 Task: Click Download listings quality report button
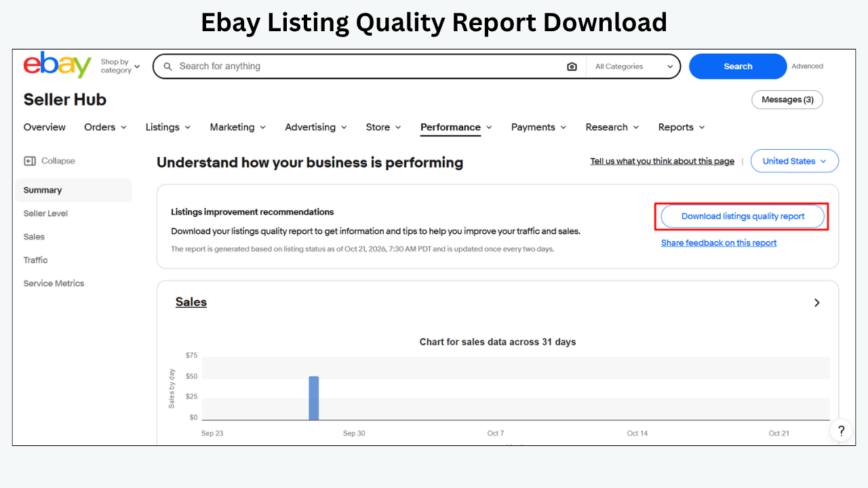pos(743,216)
